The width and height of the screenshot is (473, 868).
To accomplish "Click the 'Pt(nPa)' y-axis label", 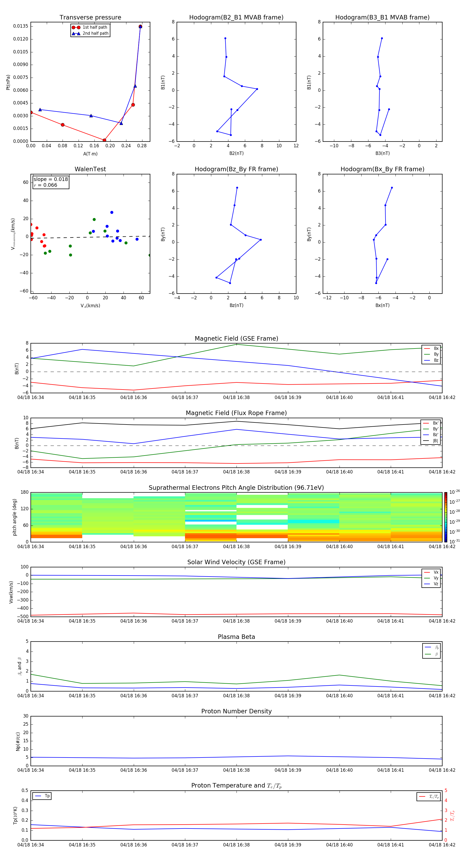I will click(8, 82).
